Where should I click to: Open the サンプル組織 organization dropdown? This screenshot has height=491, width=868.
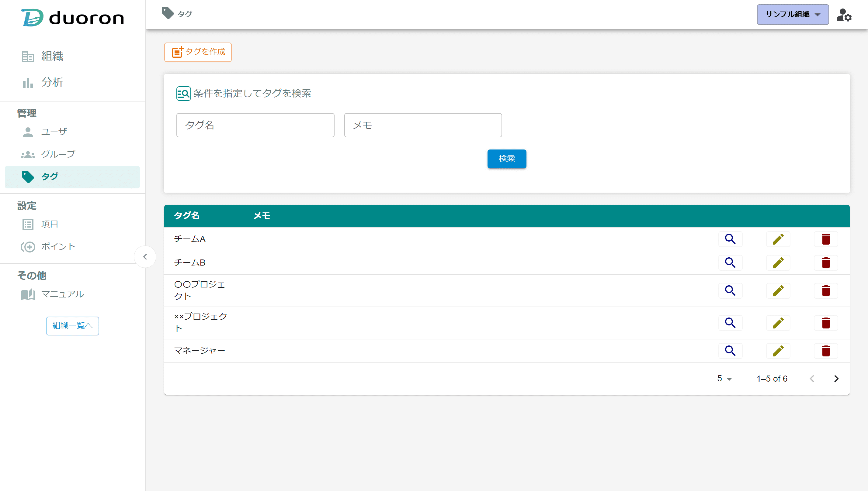coord(792,15)
